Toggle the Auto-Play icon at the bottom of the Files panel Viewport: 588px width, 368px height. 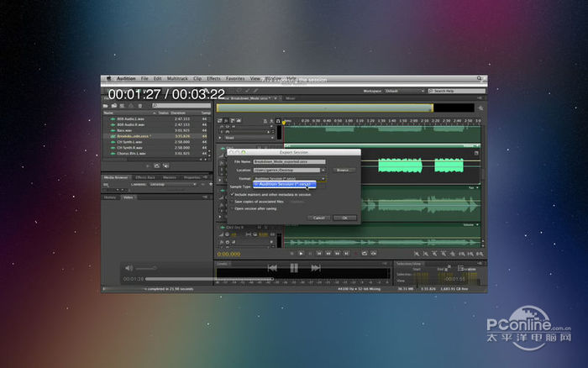[x=165, y=166]
